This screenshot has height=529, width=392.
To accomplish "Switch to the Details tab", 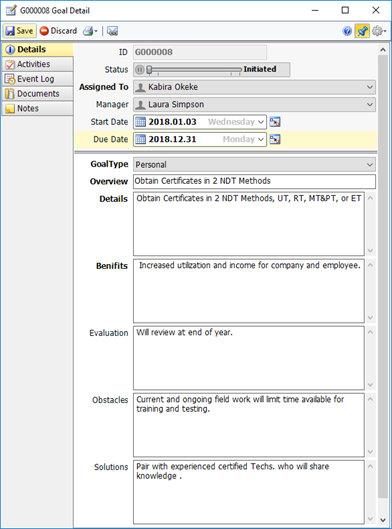I will [37, 49].
